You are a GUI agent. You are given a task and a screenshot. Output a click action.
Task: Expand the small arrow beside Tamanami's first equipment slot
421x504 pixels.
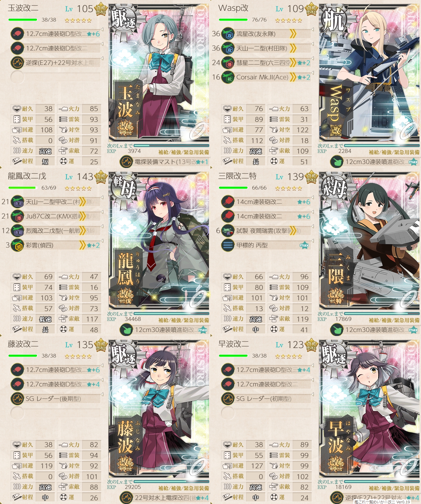102,29
